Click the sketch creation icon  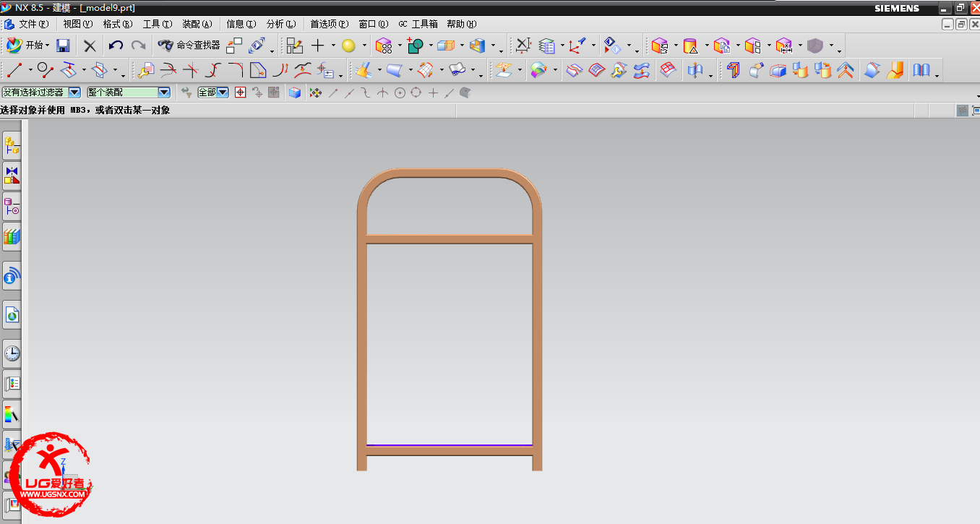pyautogui.click(x=294, y=46)
